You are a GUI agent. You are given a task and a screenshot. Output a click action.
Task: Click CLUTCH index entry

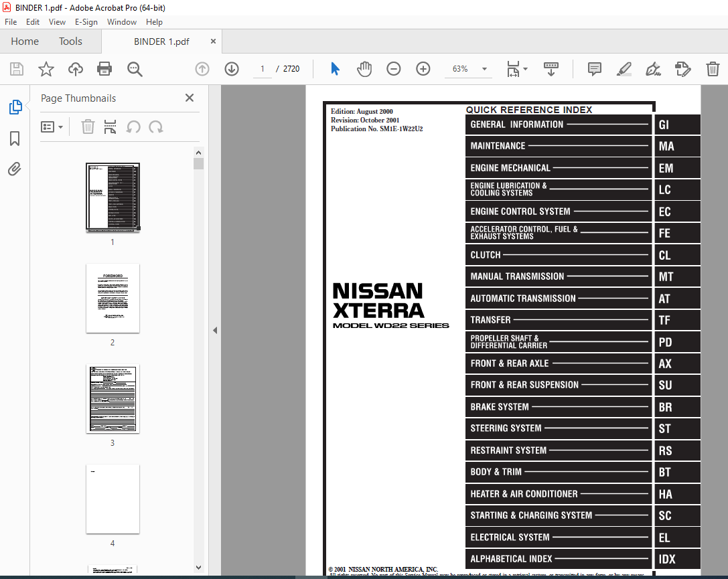(559, 255)
